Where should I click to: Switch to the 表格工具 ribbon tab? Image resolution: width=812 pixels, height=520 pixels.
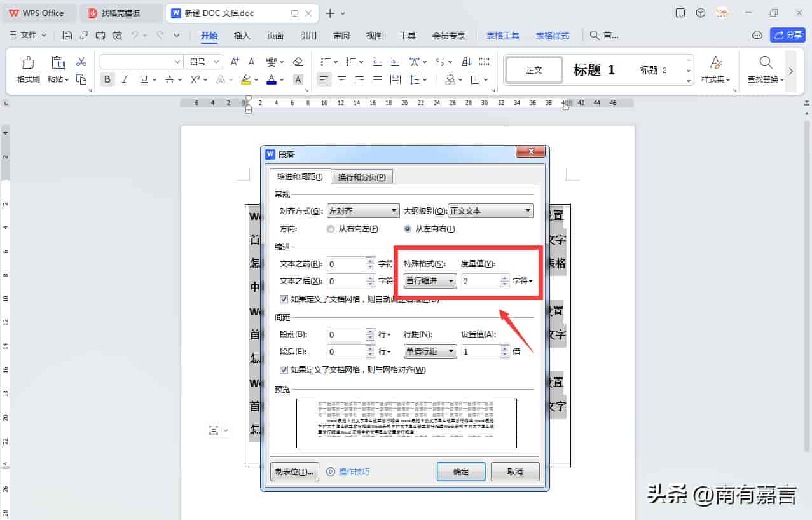[x=503, y=36]
